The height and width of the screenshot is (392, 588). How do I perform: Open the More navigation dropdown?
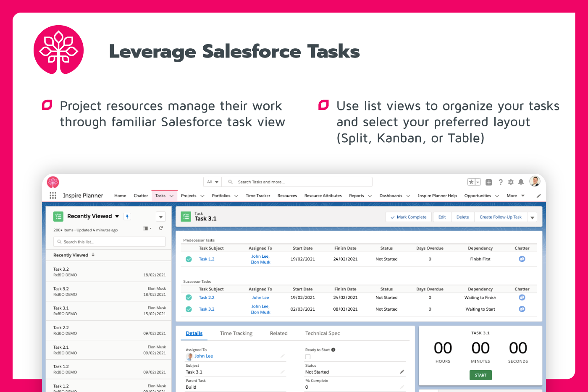516,196
